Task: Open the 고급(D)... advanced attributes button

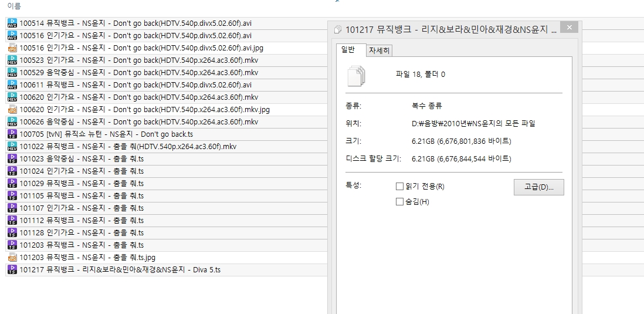Action: [x=539, y=187]
